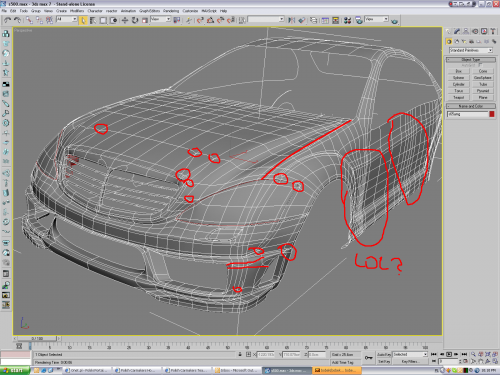Activate the Select and Rotate tool
The width and height of the screenshot is (500, 375).
tap(135, 20)
